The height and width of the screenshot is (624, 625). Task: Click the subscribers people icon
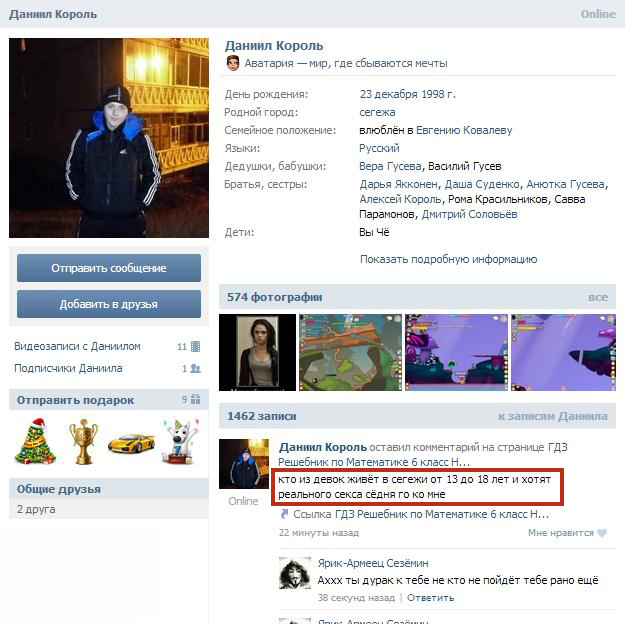point(195,368)
